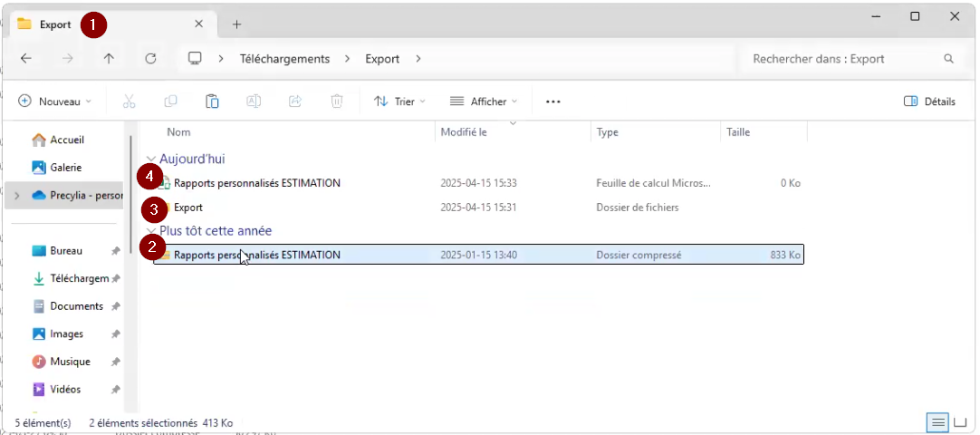Click the Share icon in toolbar
980x435 pixels.
[294, 101]
